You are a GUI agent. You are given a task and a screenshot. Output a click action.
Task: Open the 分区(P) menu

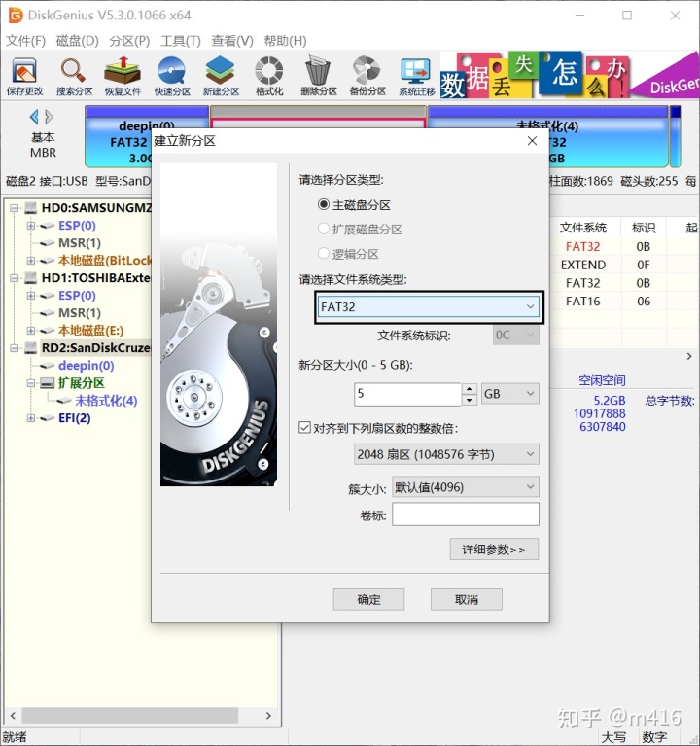pos(129,41)
